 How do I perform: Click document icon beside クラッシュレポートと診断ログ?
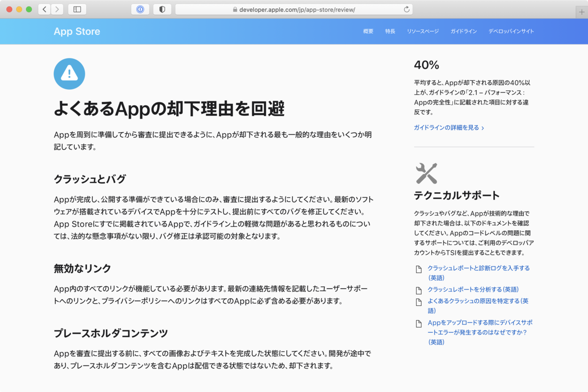(x=418, y=269)
